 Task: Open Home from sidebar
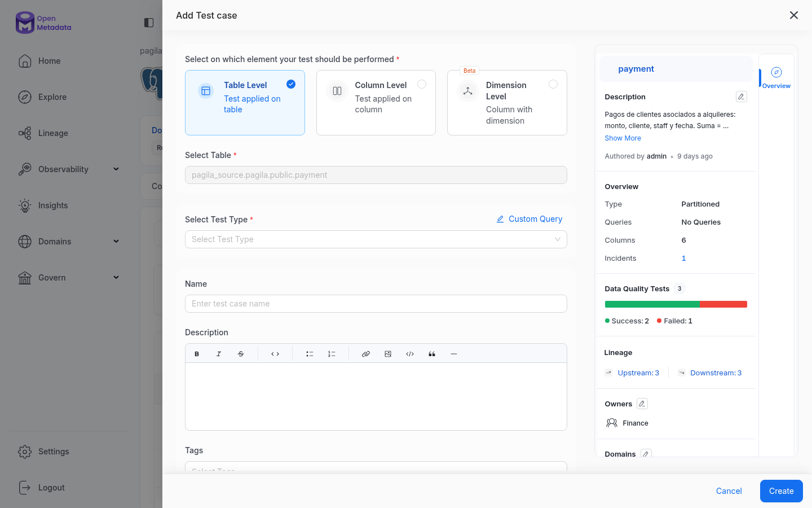pos(49,61)
